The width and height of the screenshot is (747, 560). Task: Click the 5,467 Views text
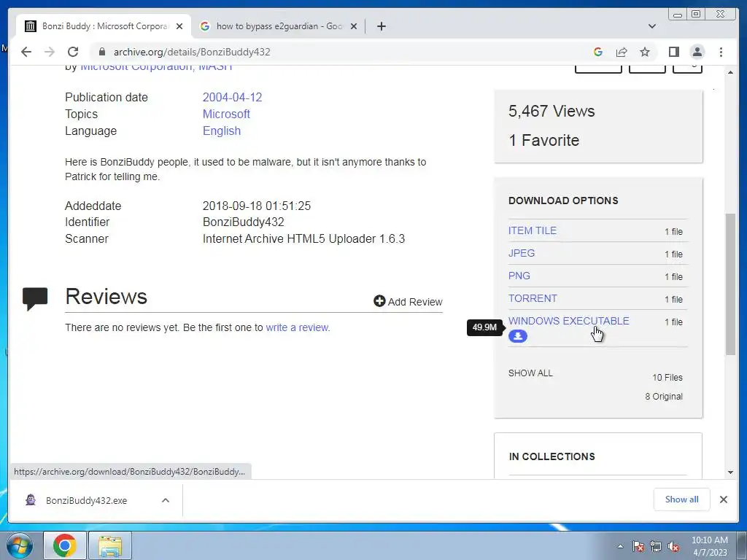[551, 111]
